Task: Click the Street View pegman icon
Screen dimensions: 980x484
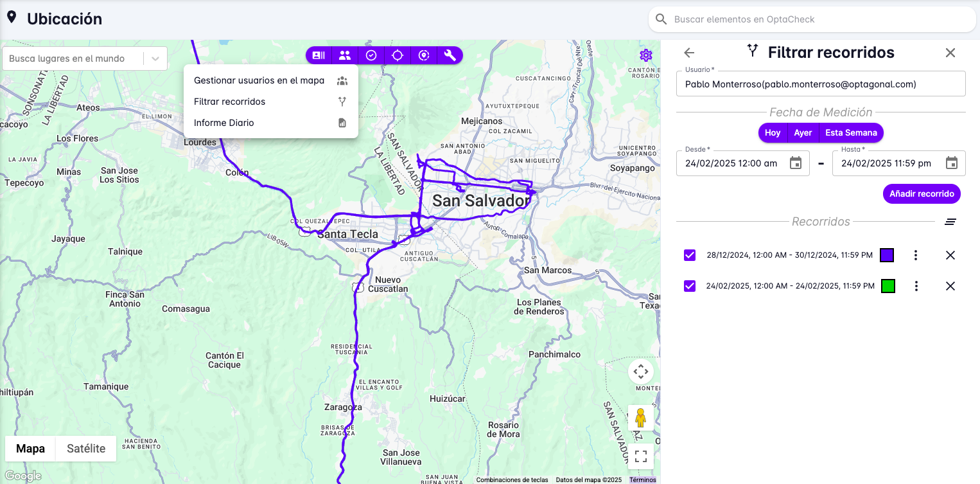Action: [x=640, y=418]
